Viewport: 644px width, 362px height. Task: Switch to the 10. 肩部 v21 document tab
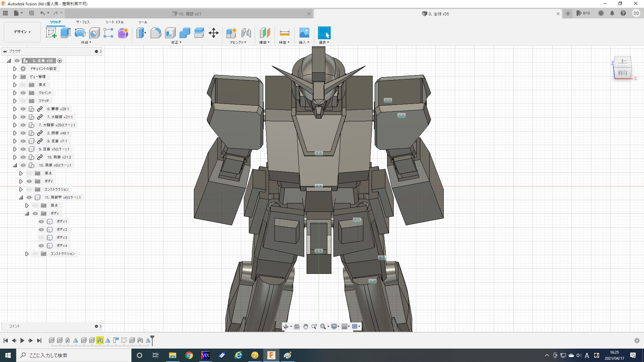coord(190,14)
